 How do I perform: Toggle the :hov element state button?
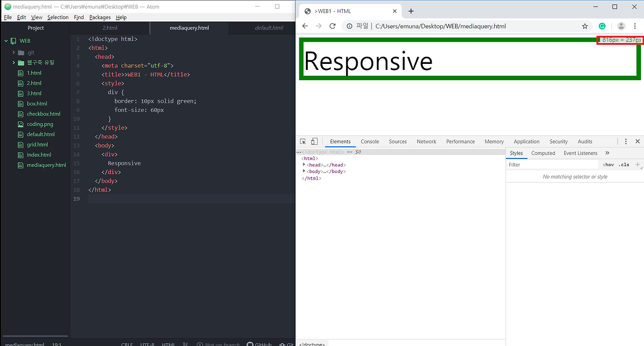608,165
